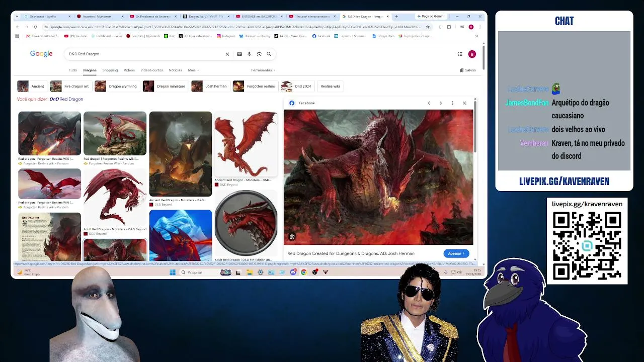Open Google Lens image search
644x362 pixels.
(x=259, y=54)
